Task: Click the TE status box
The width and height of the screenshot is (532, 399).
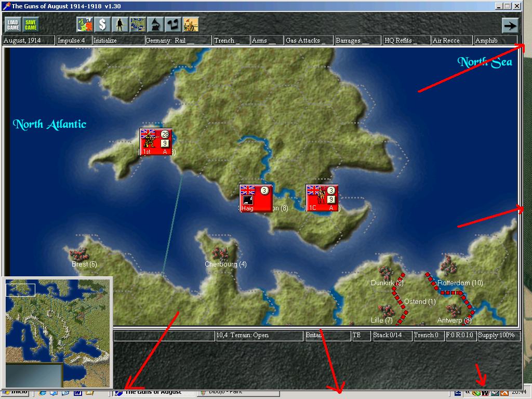Action: (361, 336)
